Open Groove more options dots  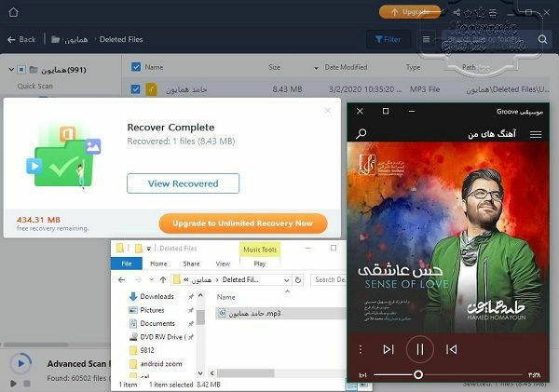click(360, 349)
